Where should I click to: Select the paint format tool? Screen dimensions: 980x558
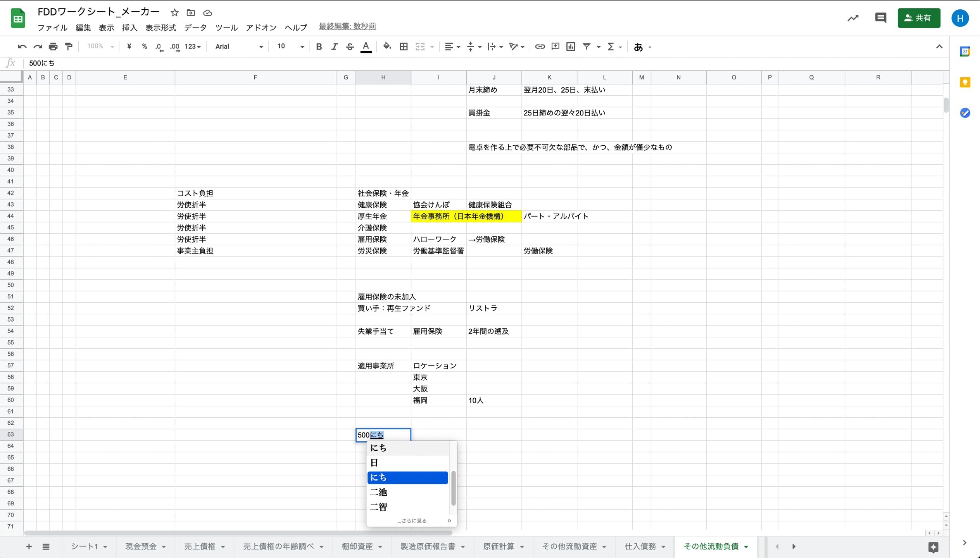(69, 46)
